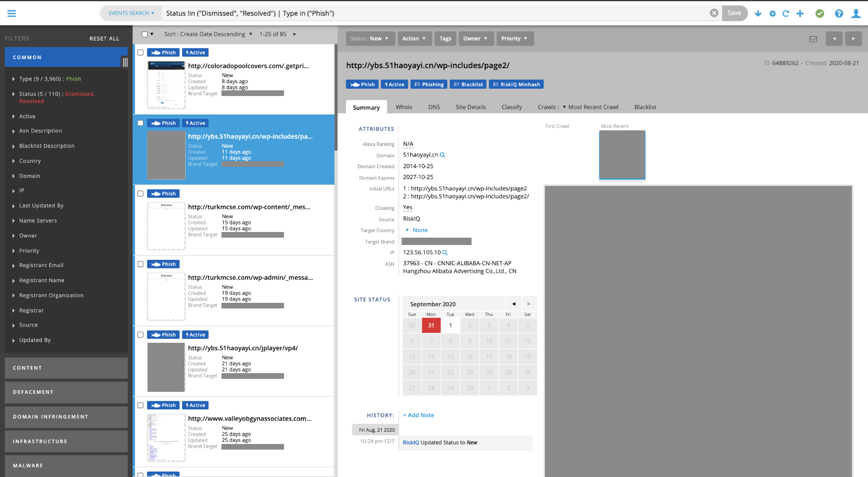Open the turkmcse.com/wp-content event link
This screenshot has width=868, height=477.
pyautogui.click(x=249, y=207)
